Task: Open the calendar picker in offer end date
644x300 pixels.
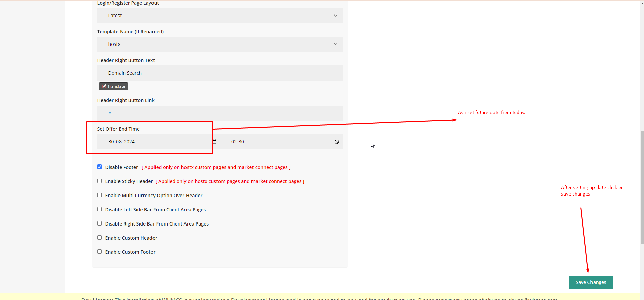Action: click(215, 142)
